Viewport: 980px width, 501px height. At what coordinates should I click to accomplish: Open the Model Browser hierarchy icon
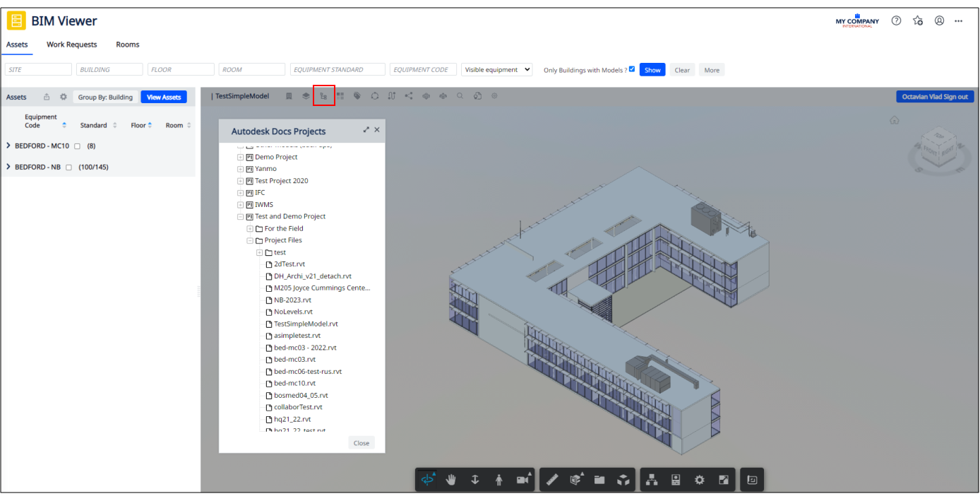point(652,480)
